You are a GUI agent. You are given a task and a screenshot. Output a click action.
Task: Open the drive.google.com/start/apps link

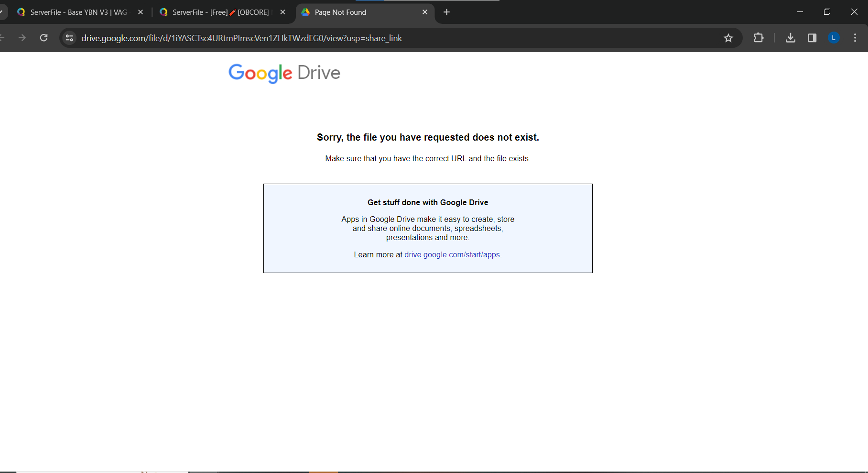[452, 255]
